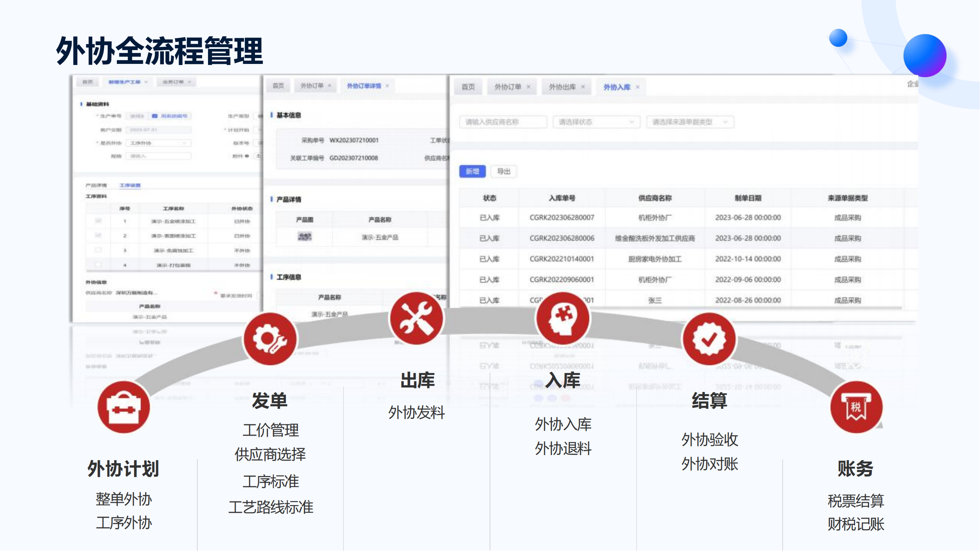Click work order number GD202307210008
This screenshot has height=551, width=980.
(x=353, y=158)
